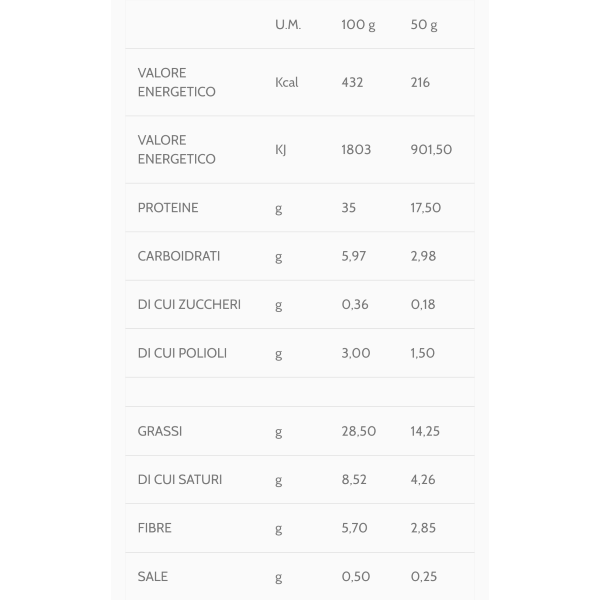Select the CARBOIDRATI row label

(179, 256)
